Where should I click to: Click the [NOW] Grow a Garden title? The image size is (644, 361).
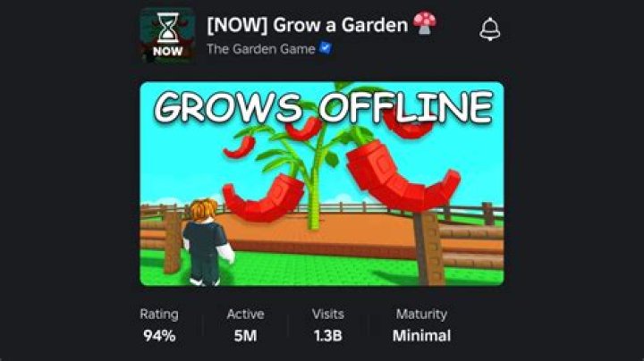307,25
